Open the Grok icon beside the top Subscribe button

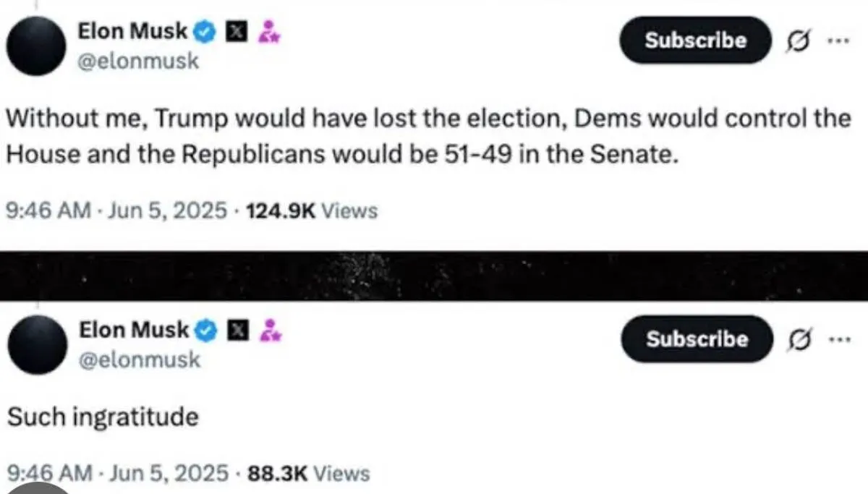pos(797,40)
